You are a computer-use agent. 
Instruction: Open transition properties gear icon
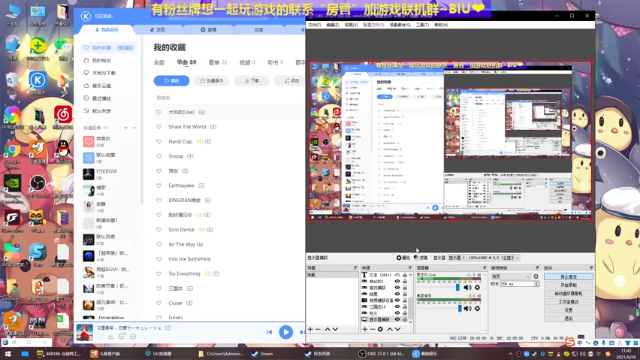536,276
